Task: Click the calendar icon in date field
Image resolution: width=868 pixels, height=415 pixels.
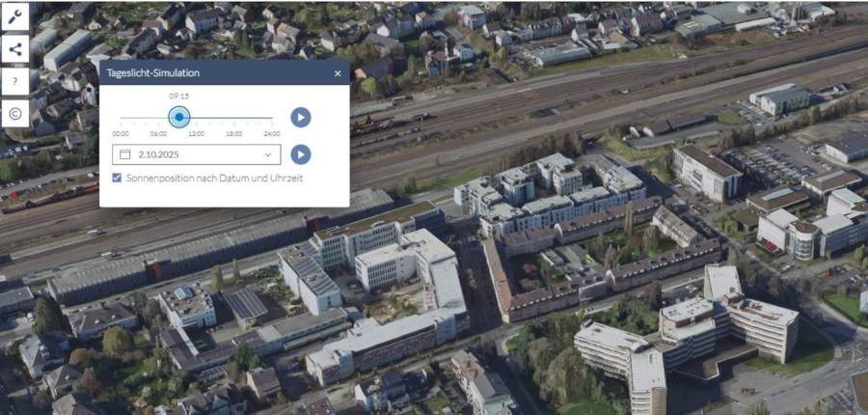Action: coord(124,154)
